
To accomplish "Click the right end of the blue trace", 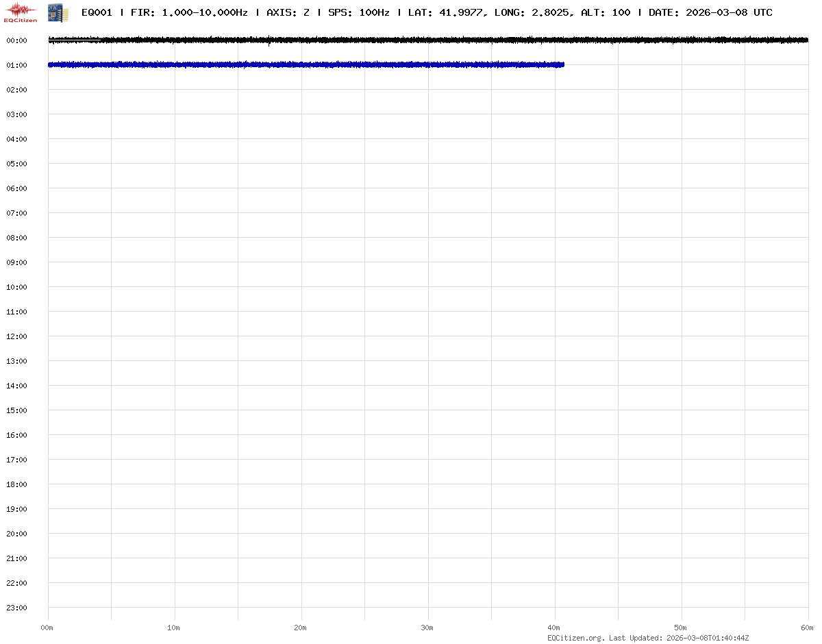I will pyautogui.click(x=562, y=64).
